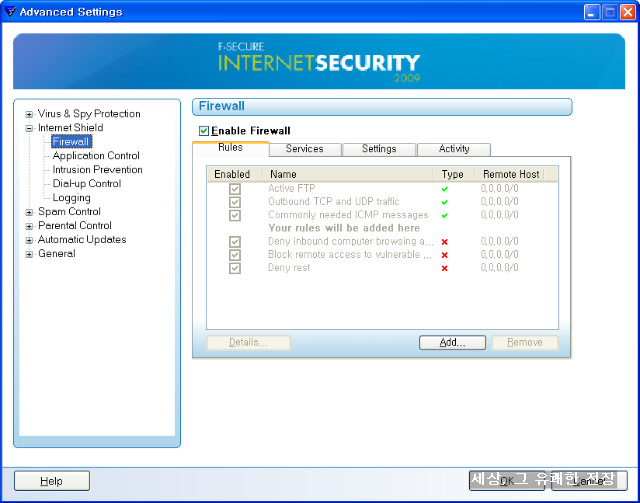640x503 pixels.
Task: Expand the Virus & Spy Protection node
Action: point(29,114)
